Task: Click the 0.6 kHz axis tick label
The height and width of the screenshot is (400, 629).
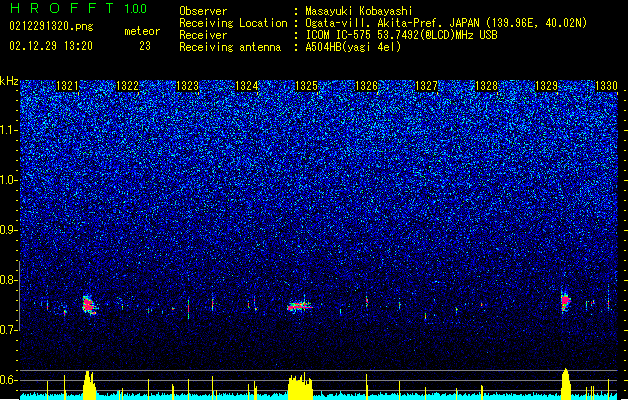Action: (9, 380)
